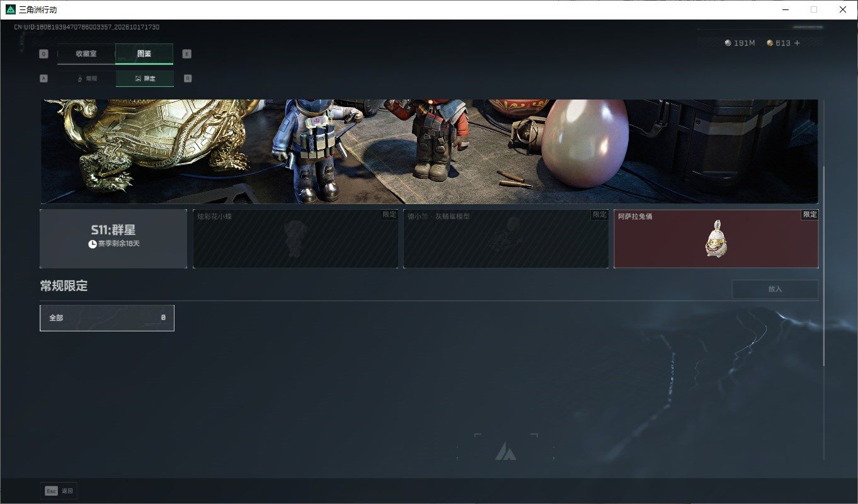The width and height of the screenshot is (858, 504).
Task: Click the 613 gold balance text
Action: point(783,43)
